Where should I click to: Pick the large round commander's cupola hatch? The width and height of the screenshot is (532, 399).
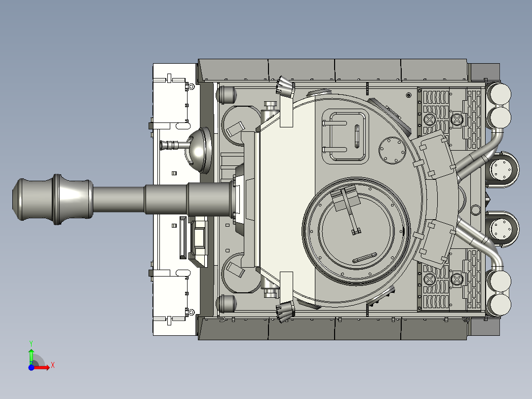[356, 231]
